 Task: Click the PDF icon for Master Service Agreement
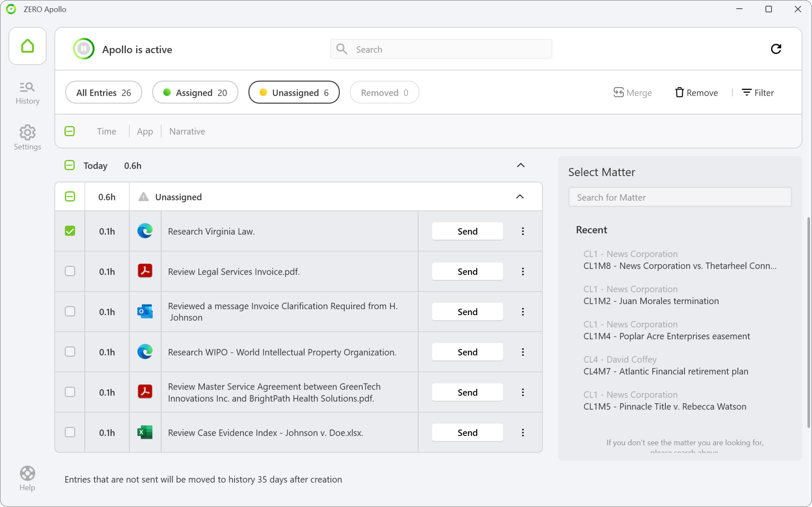(x=145, y=392)
